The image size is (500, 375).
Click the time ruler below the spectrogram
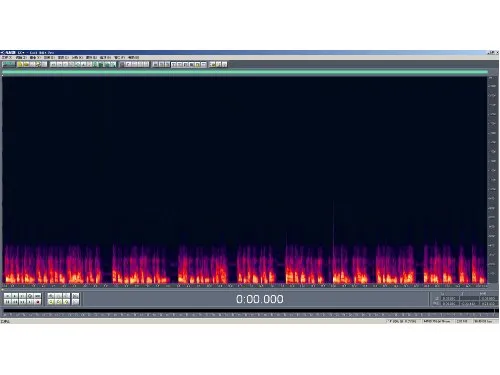pos(245,286)
